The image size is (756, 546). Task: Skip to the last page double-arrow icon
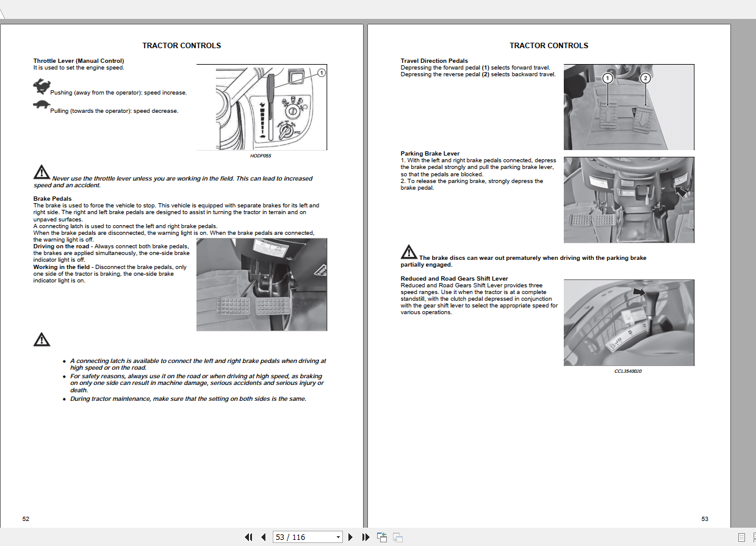point(365,537)
